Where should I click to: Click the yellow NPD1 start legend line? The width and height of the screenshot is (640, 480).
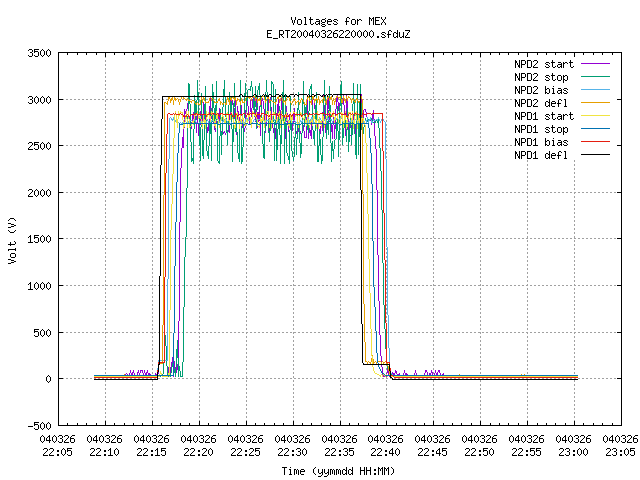[x=595, y=116]
